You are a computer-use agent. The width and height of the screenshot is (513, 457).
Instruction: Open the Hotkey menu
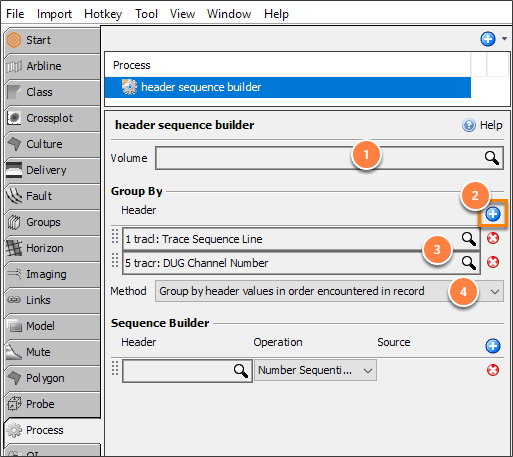pyautogui.click(x=103, y=14)
